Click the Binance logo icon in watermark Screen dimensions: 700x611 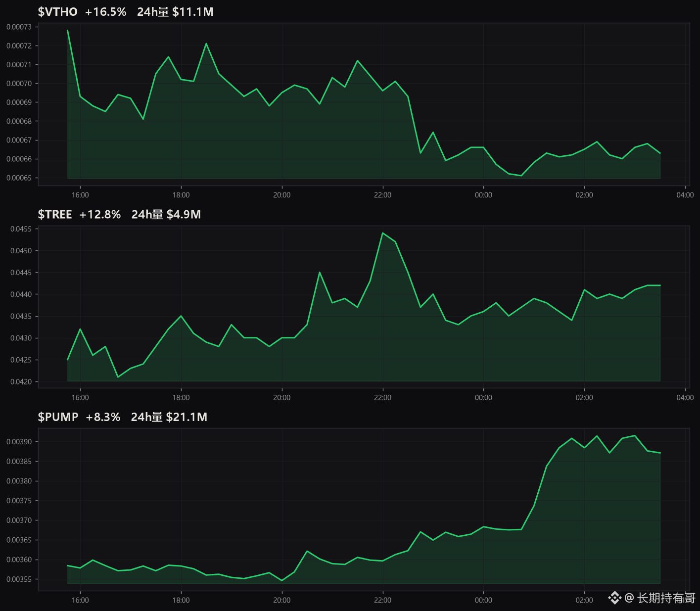pyautogui.click(x=614, y=598)
